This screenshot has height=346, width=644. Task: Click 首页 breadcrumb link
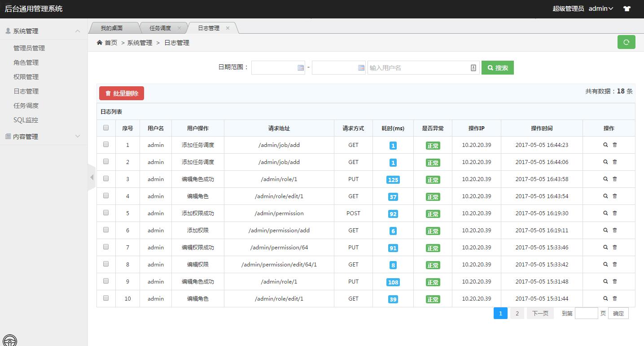point(111,42)
